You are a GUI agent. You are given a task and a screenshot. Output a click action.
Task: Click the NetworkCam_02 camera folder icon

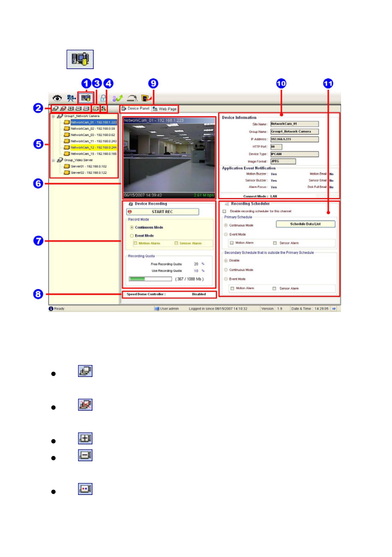67,129
